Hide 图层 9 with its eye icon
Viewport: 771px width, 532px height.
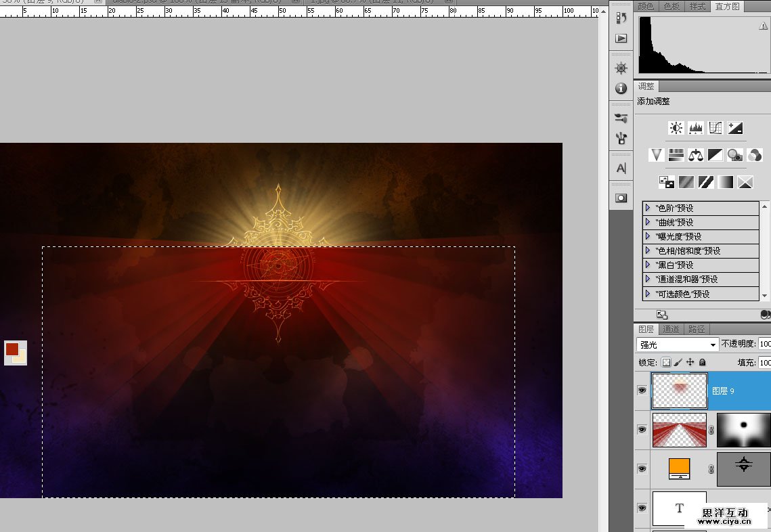tap(642, 391)
